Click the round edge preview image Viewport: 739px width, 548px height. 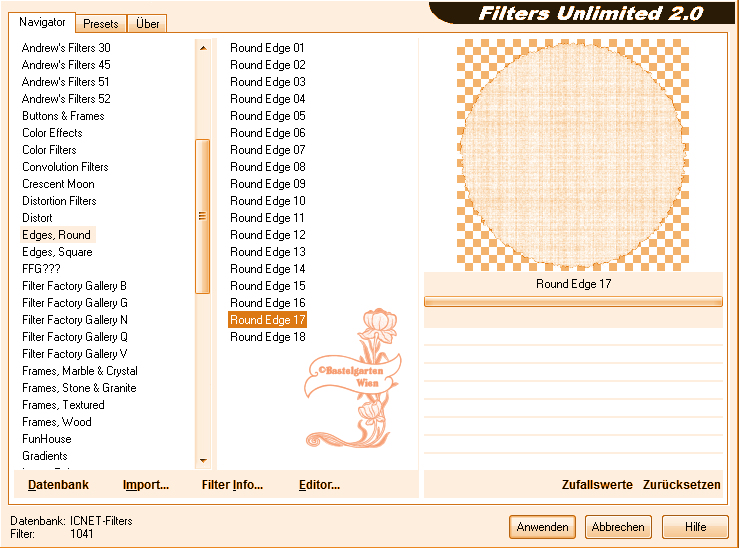click(573, 155)
